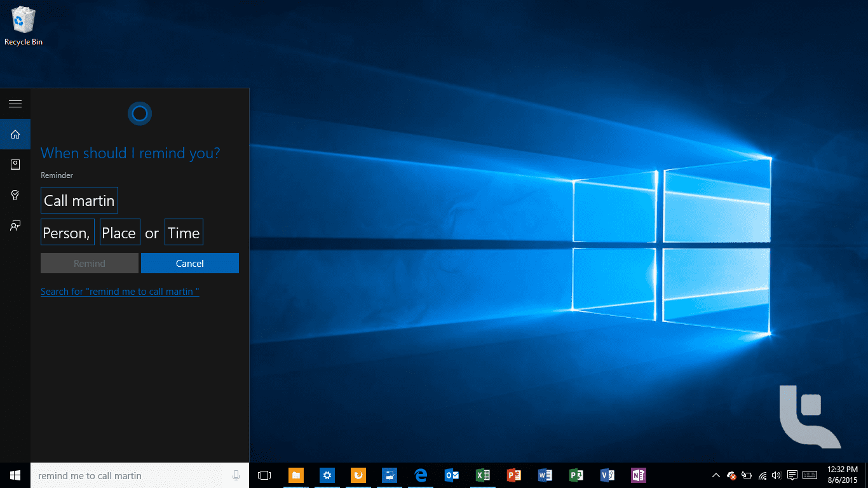Open Task View
The width and height of the screenshot is (868, 488).
[x=264, y=475]
